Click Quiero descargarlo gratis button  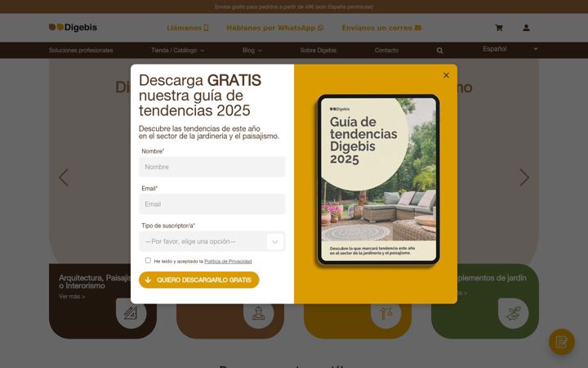(198, 280)
